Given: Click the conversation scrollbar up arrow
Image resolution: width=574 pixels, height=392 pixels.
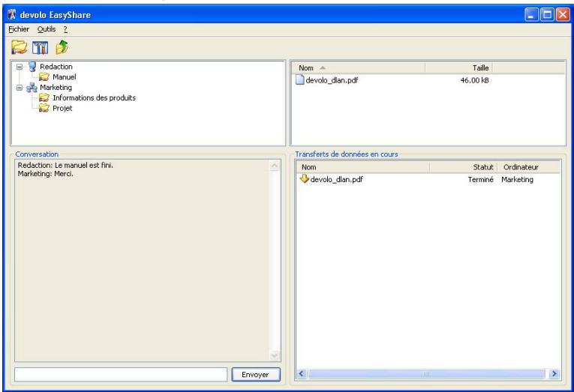Looking at the screenshot, I should [274, 166].
